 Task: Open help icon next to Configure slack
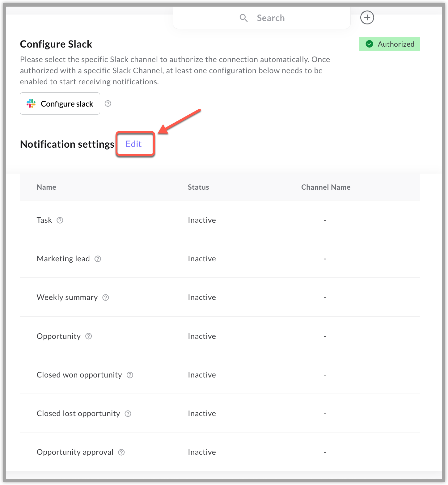tap(108, 103)
